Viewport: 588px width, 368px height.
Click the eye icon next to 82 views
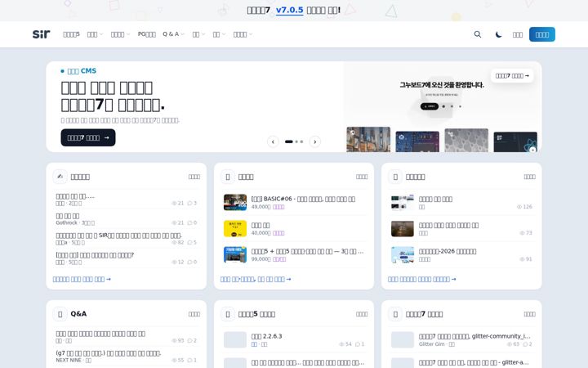click(x=174, y=242)
